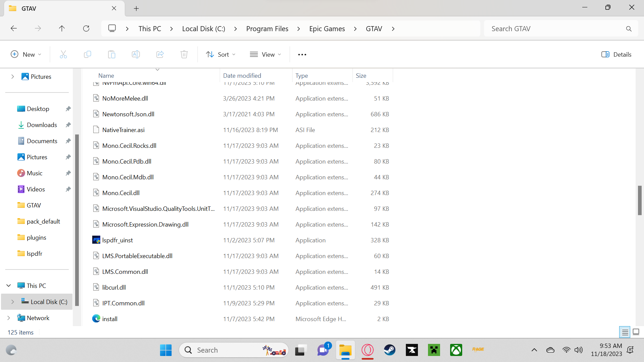Click the New button
This screenshot has width=644, height=362.
click(26, 54)
